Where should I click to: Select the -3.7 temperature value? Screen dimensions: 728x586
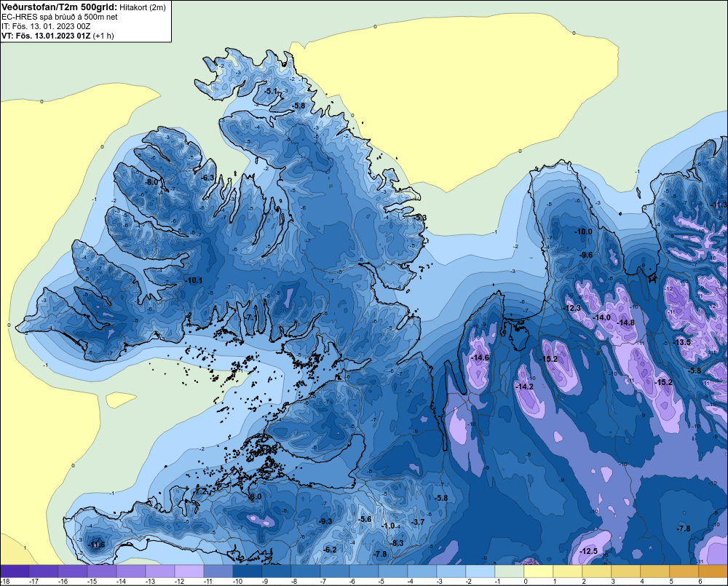coord(417,522)
